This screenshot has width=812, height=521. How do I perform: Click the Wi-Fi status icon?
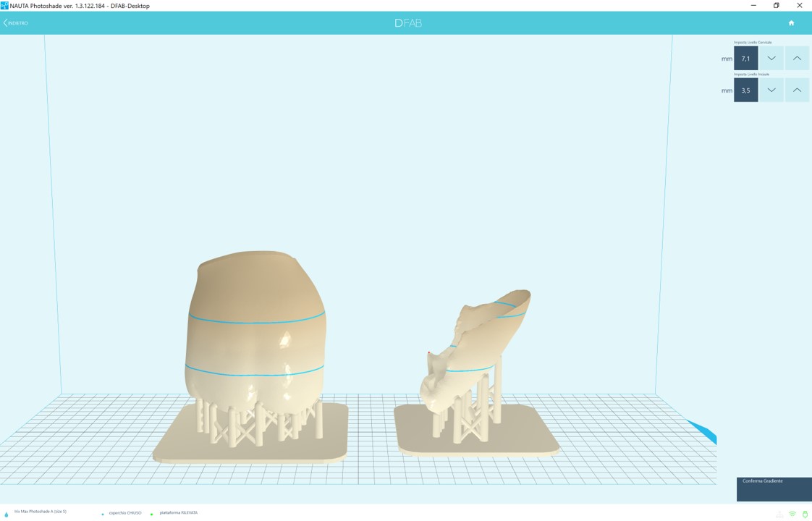pos(792,514)
